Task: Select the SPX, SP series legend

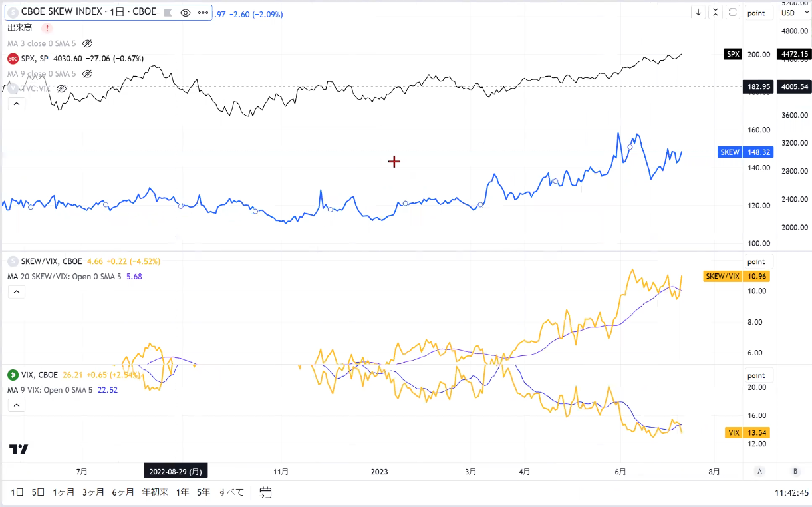Action: (35, 59)
